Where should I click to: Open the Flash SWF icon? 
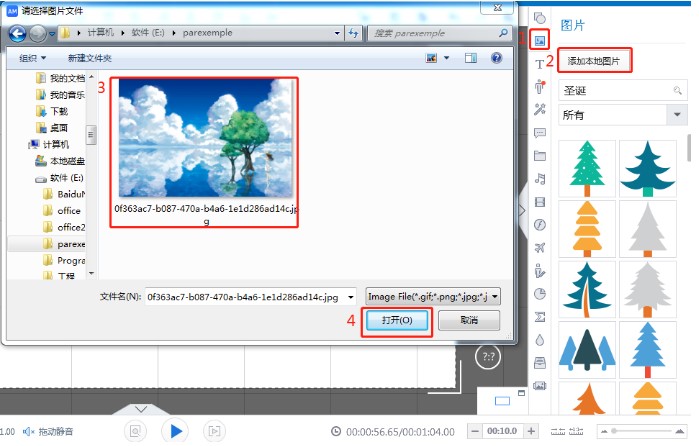540,225
